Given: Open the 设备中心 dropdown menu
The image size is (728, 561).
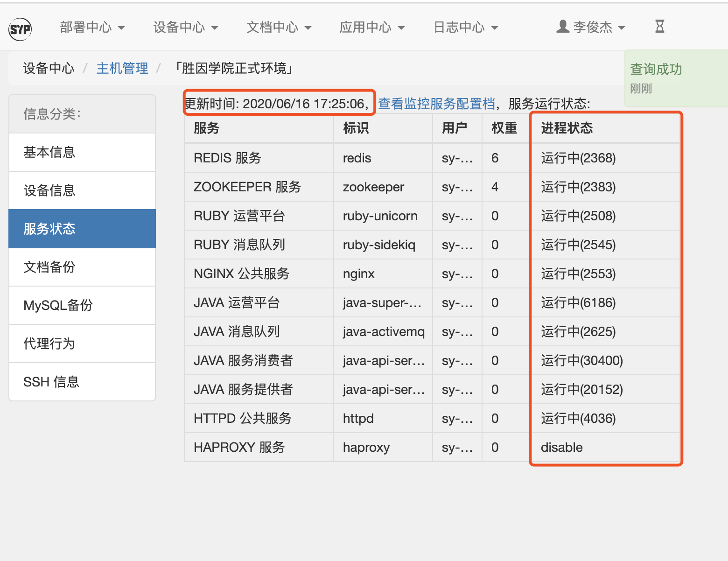Looking at the screenshot, I should tap(186, 28).
